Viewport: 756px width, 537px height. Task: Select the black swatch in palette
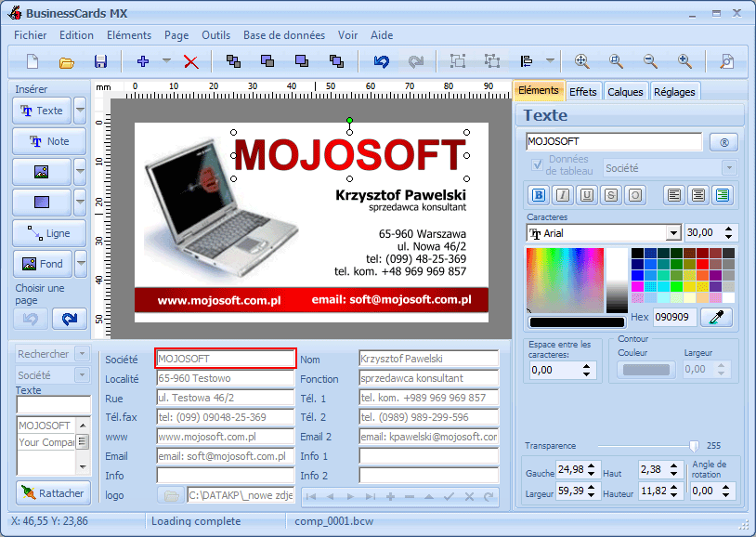tap(637, 254)
